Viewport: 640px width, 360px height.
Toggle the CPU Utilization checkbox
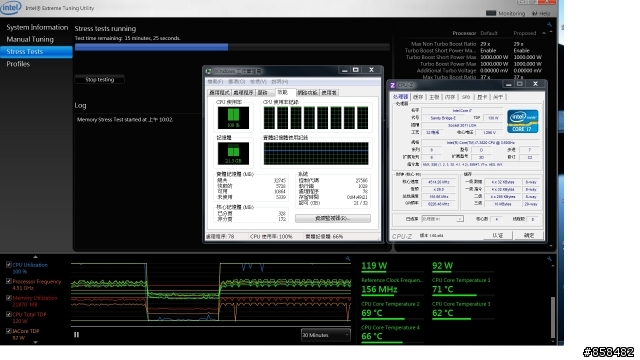point(9,264)
